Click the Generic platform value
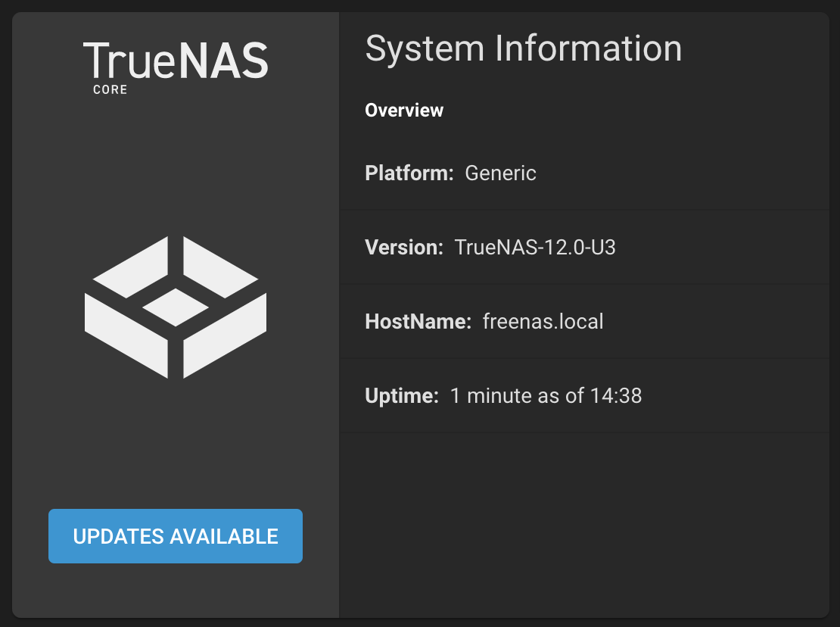This screenshot has height=627, width=840. click(x=500, y=173)
